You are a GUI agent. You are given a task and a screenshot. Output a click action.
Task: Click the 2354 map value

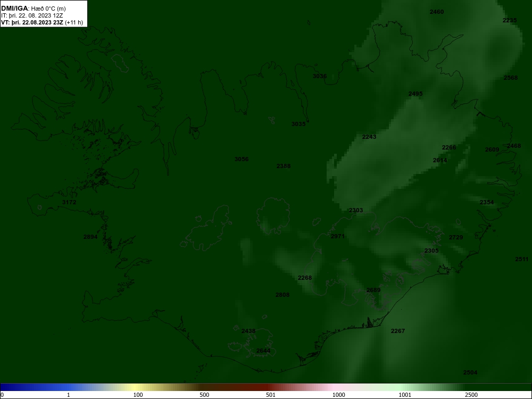[x=487, y=202]
